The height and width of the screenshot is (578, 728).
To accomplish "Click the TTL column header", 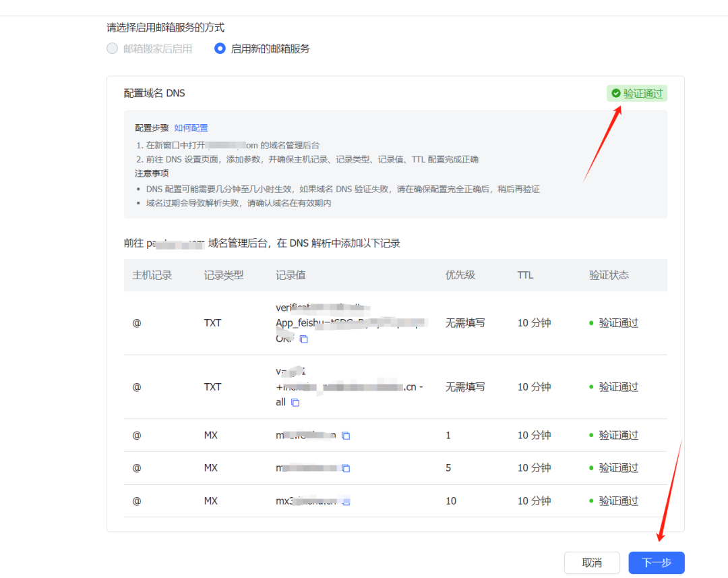I will pyautogui.click(x=525, y=275).
